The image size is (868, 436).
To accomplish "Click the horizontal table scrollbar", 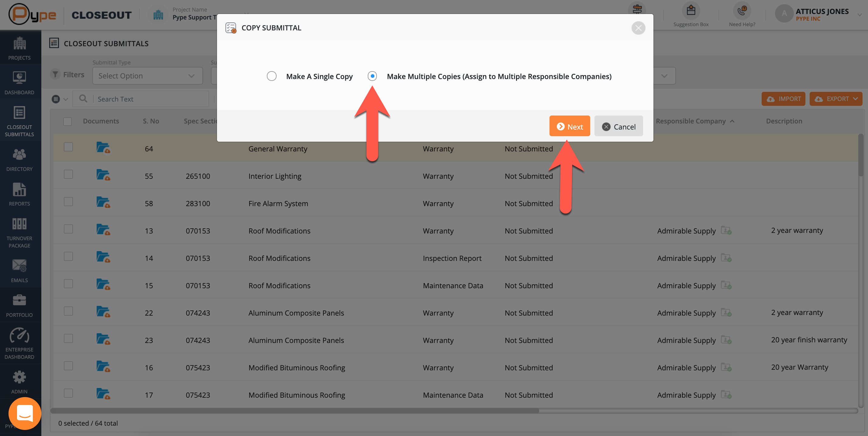I will point(294,411).
